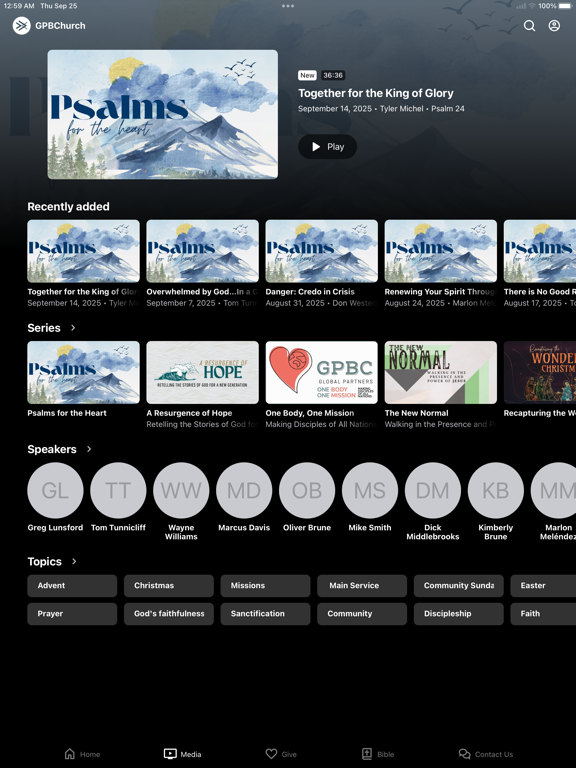The width and height of the screenshot is (576, 768).
Task: Switch to the Media tab
Action: pyautogui.click(x=182, y=754)
